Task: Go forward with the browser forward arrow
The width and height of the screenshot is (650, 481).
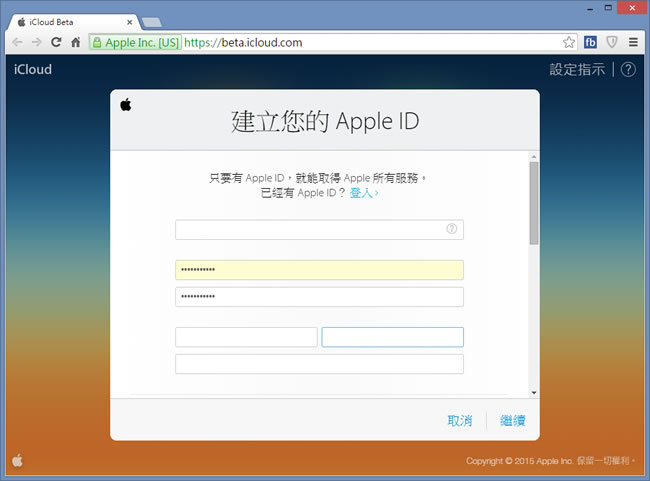Action: point(37,42)
